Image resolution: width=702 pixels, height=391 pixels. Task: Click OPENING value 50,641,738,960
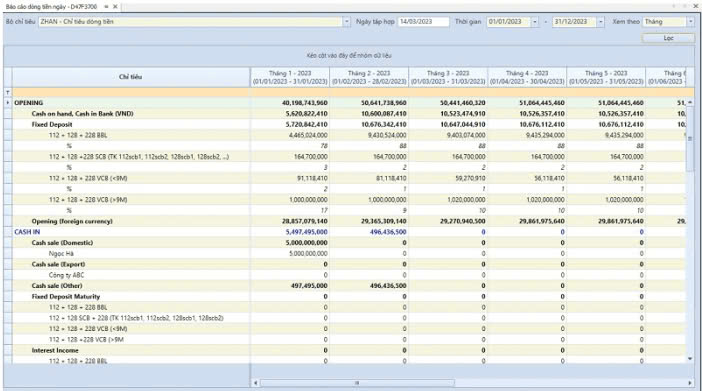click(384, 103)
